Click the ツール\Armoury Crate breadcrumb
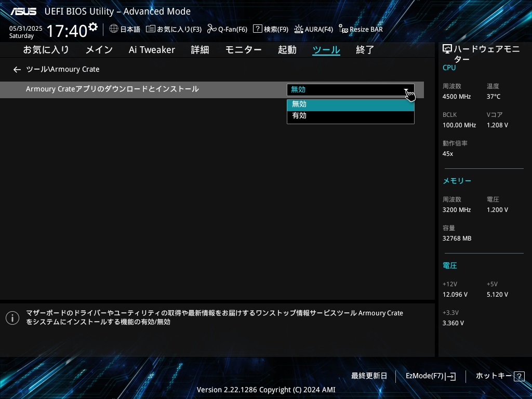532x399 pixels. pyautogui.click(x=63, y=69)
